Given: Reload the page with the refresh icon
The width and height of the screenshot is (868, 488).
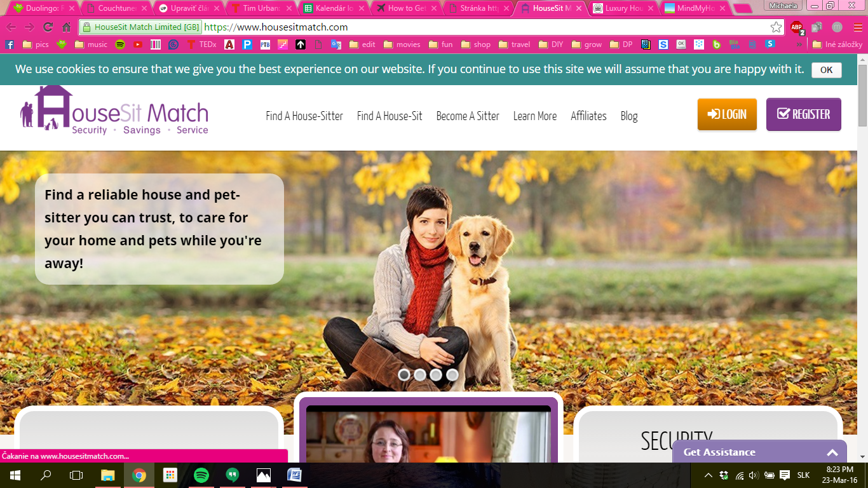Looking at the screenshot, I should click(48, 27).
